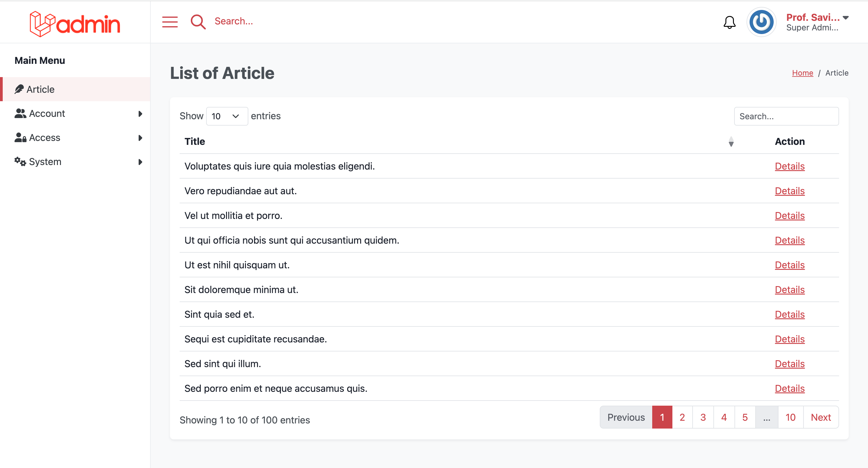
Task: Click the Account users icon
Action: coord(20,114)
